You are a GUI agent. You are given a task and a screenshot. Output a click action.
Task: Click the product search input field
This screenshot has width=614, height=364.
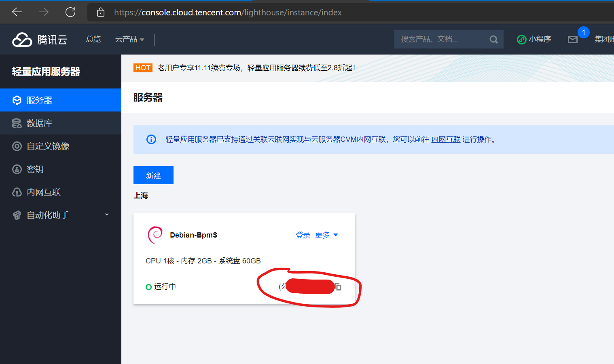point(441,39)
